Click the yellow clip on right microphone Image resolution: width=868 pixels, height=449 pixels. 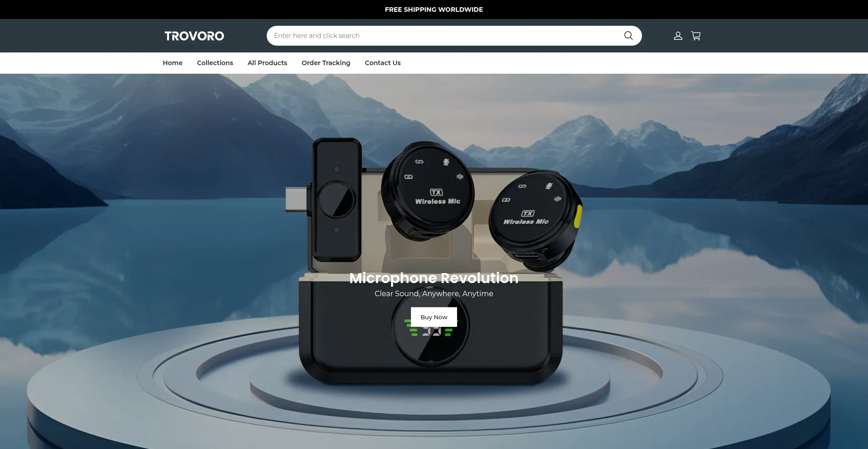pyautogui.click(x=578, y=216)
